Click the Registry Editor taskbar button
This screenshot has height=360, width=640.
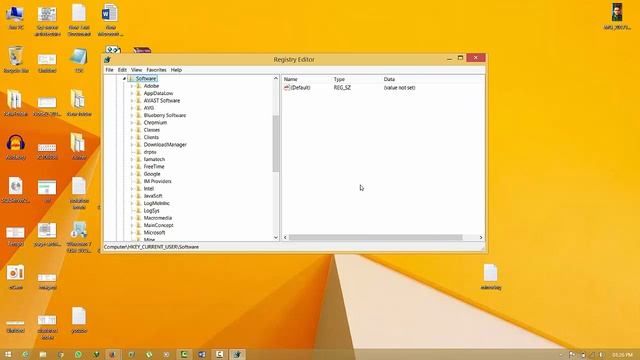[x=237, y=354]
